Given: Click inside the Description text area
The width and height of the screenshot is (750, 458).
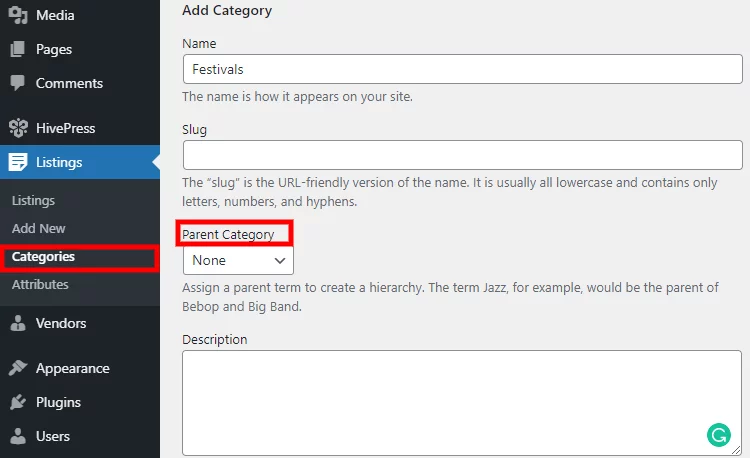Looking at the screenshot, I should pos(462,403).
